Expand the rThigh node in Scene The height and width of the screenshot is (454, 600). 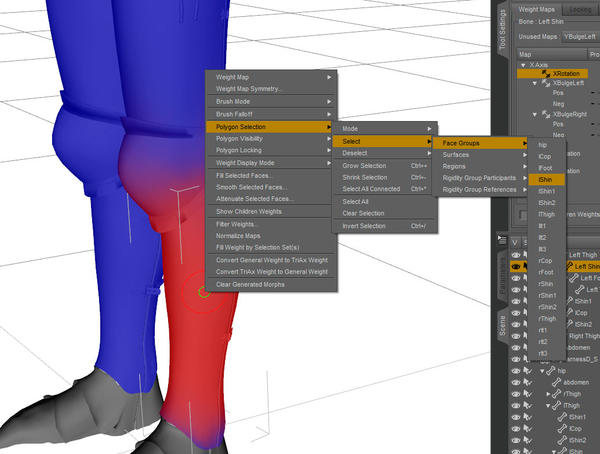click(548, 394)
